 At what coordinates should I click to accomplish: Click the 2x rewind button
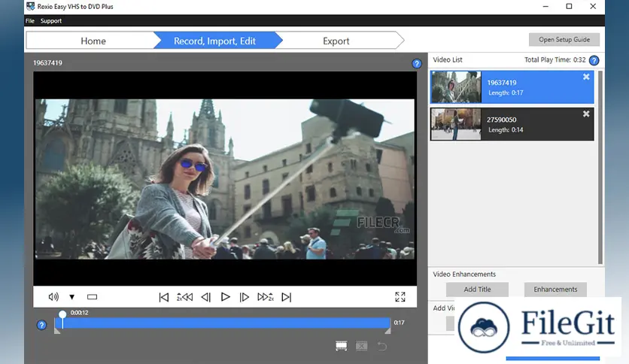[x=184, y=297]
